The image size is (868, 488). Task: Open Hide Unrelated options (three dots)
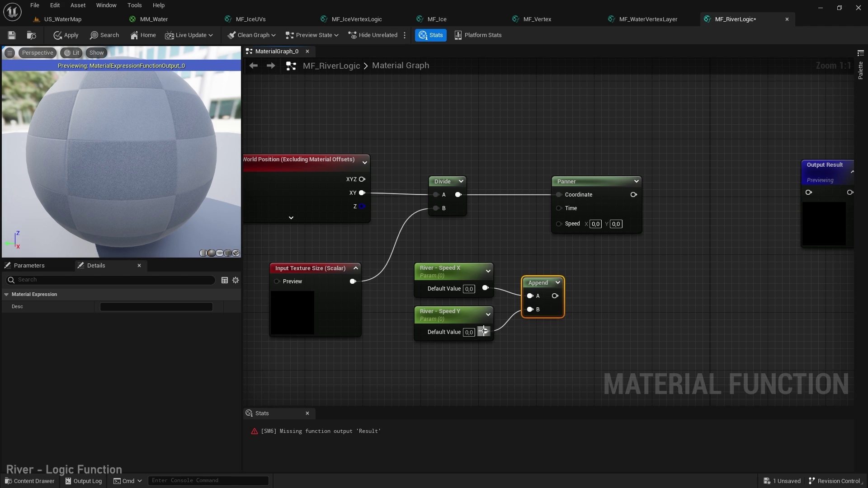coord(405,35)
